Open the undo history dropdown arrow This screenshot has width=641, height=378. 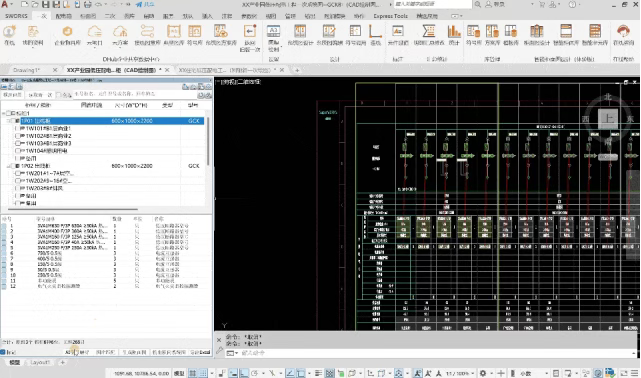(105, 4)
